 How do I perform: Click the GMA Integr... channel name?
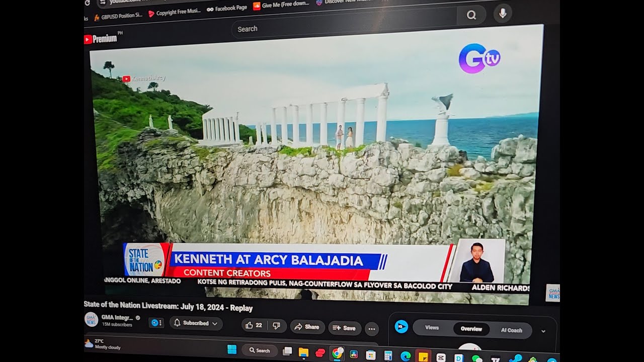(117, 318)
